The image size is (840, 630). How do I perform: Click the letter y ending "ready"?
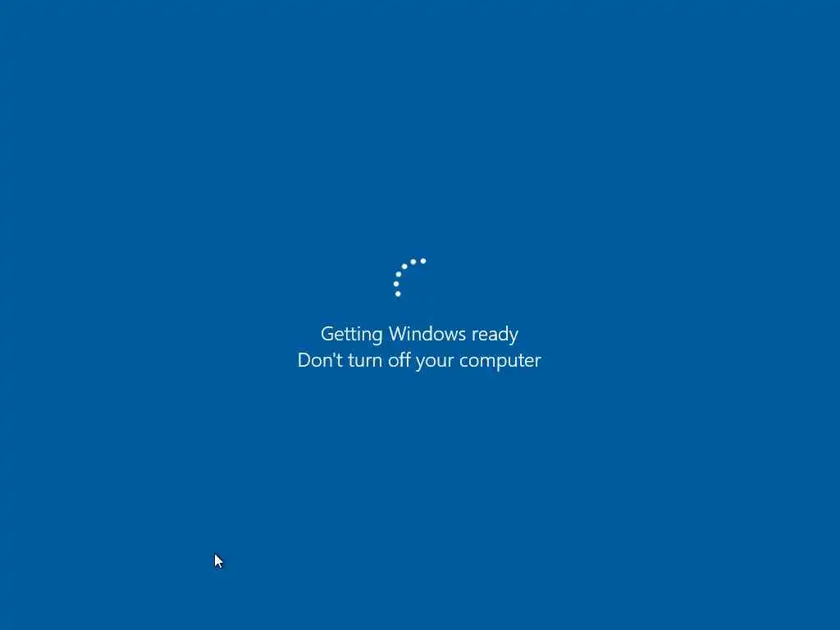click(513, 337)
